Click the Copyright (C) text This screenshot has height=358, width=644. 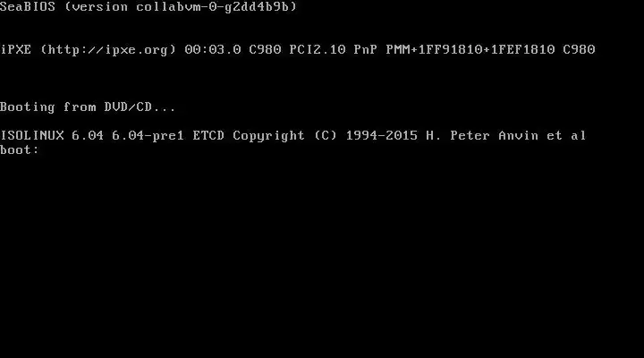coord(285,135)
